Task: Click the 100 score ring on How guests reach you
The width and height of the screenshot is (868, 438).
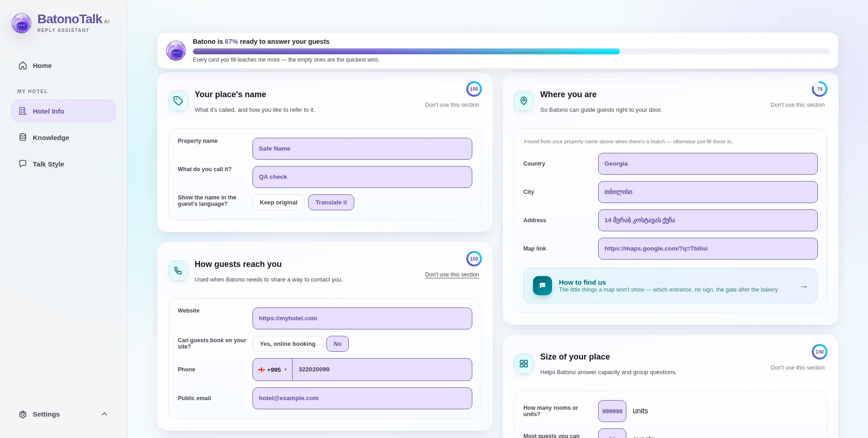Action: [474, 259]
